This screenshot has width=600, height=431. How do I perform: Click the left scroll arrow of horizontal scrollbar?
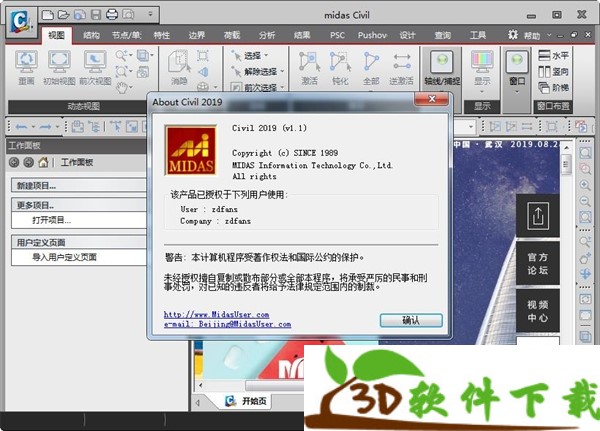click(x=201, y=385)
